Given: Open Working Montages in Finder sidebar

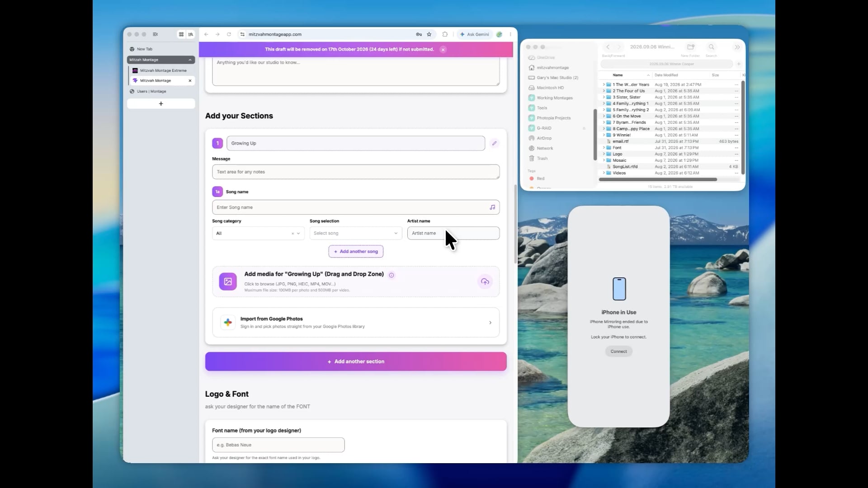Looking at the screenshot, I should [554, 98].
